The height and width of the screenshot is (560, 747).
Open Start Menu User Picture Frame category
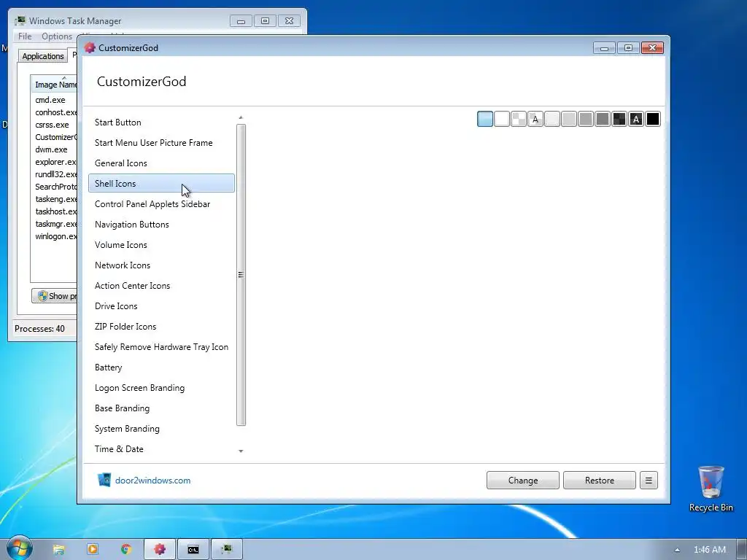(161, 143)
